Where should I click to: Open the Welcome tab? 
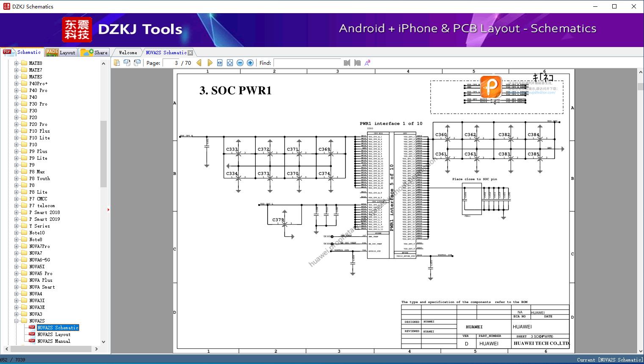point(128,53)
